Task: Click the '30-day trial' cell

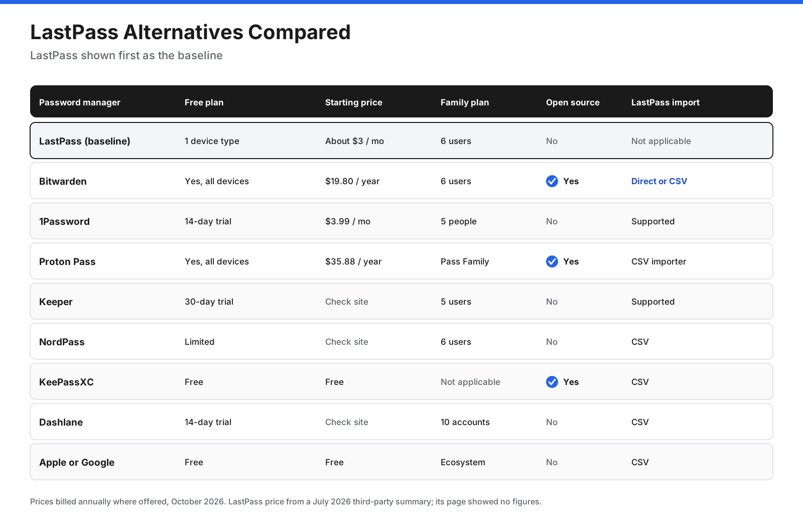Action: (209, 302)
